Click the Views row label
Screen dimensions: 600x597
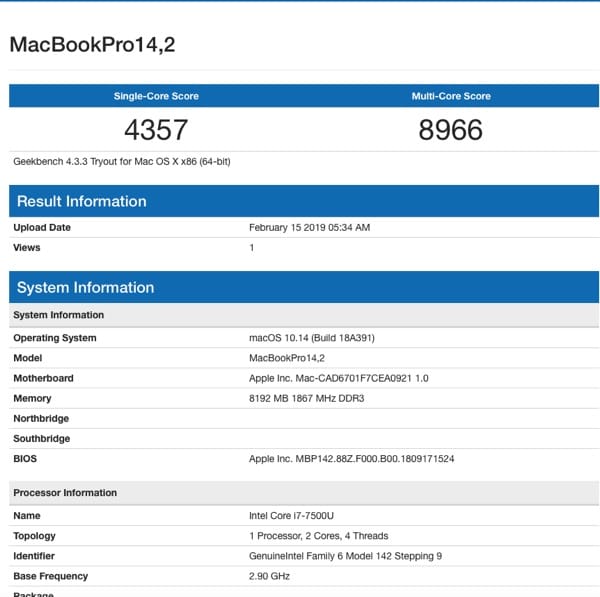pos(27,247)
